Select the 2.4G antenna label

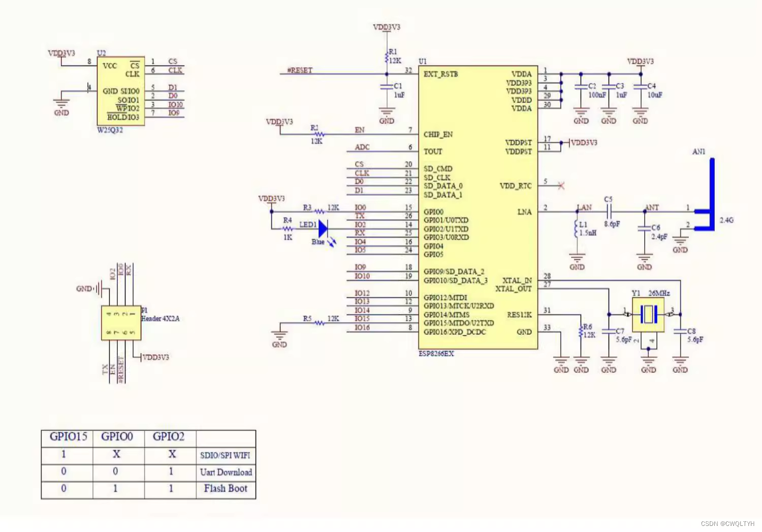726,220
